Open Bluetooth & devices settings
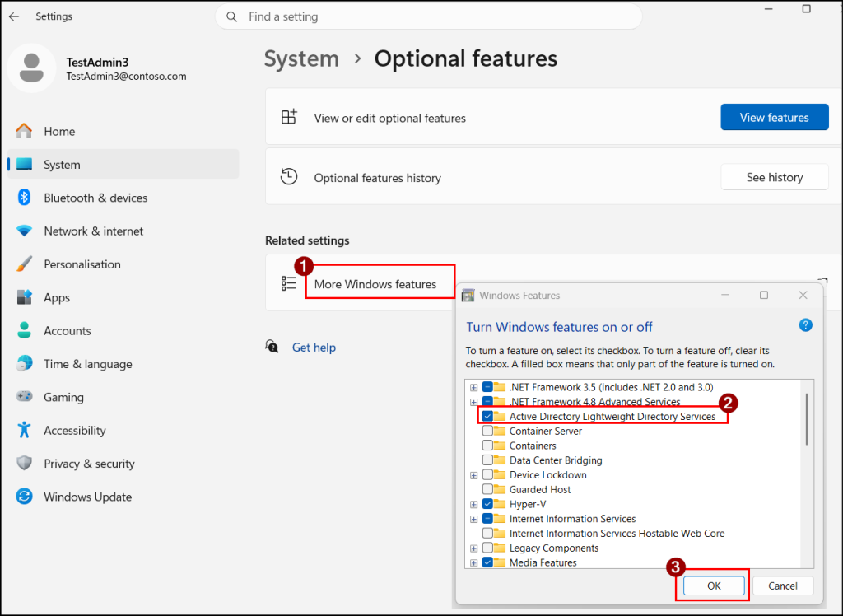 click(x=95, y=198)
